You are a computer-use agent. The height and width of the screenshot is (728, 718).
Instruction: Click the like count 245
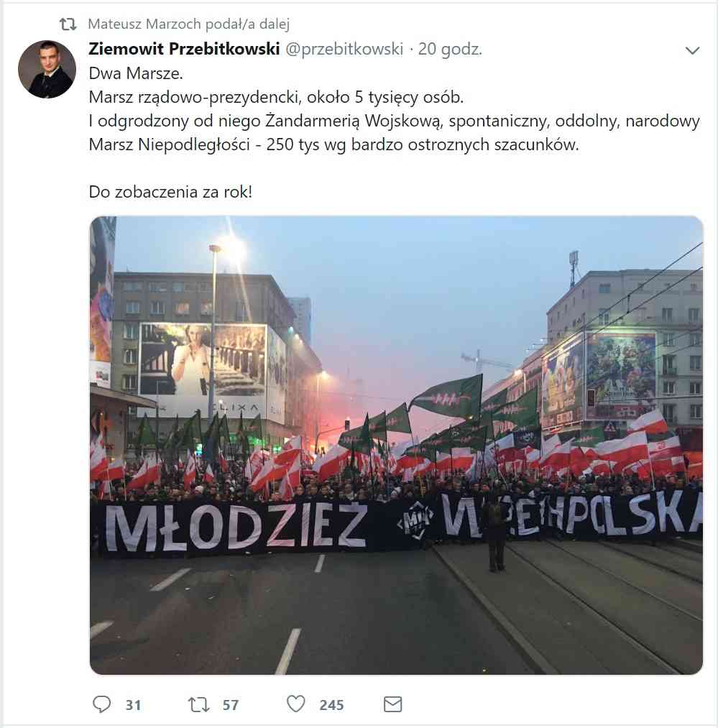point(331,705)
